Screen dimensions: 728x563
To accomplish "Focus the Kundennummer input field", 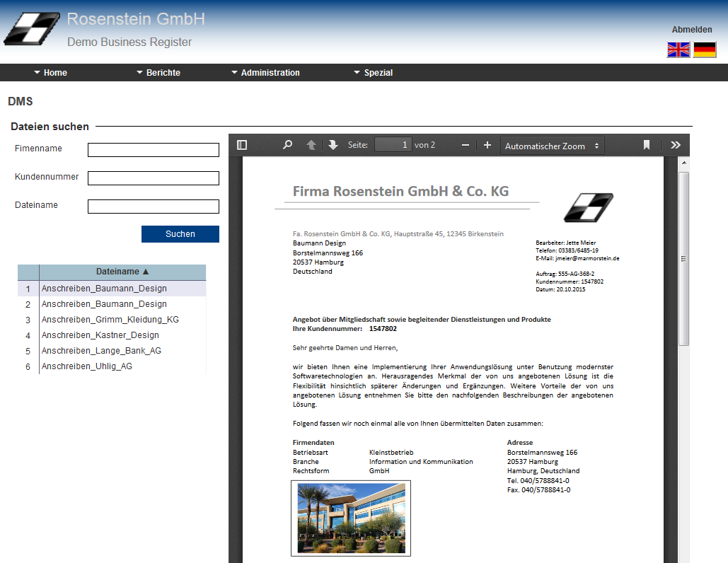I will pyautogui.click(x=154, y=178).
